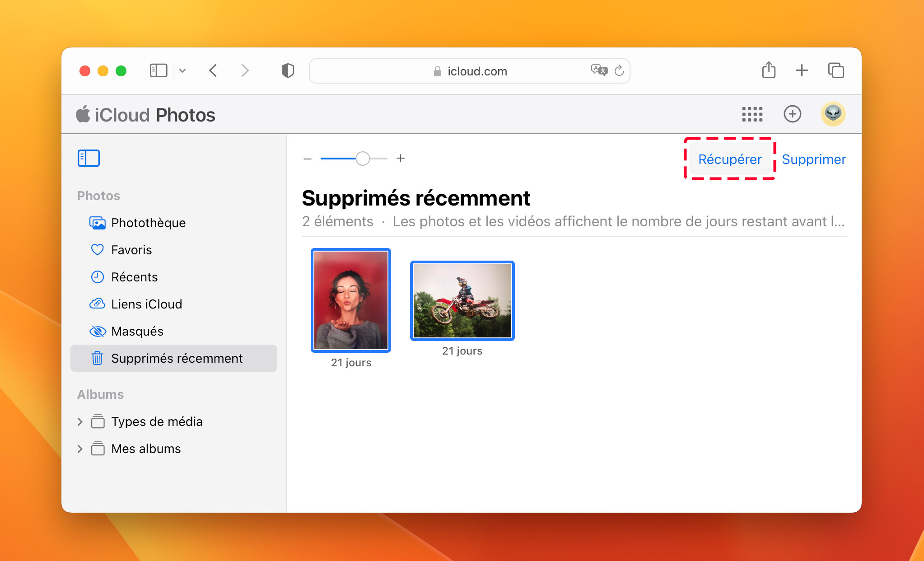Viewport: 924px width, 561px height.
Task: Click the circled plus upload icon
Action: click(x=793, y=114)
